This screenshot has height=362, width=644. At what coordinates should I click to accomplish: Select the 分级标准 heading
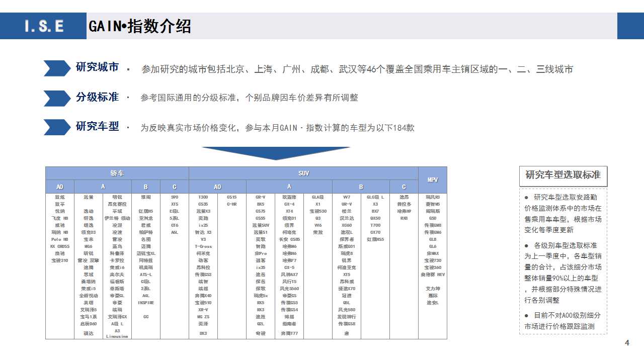[x=98, y=97]
